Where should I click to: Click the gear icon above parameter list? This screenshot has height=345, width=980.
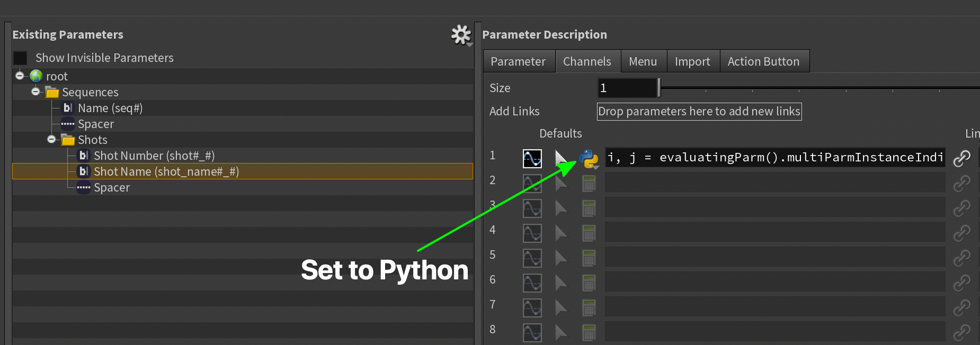click(460, 35)
